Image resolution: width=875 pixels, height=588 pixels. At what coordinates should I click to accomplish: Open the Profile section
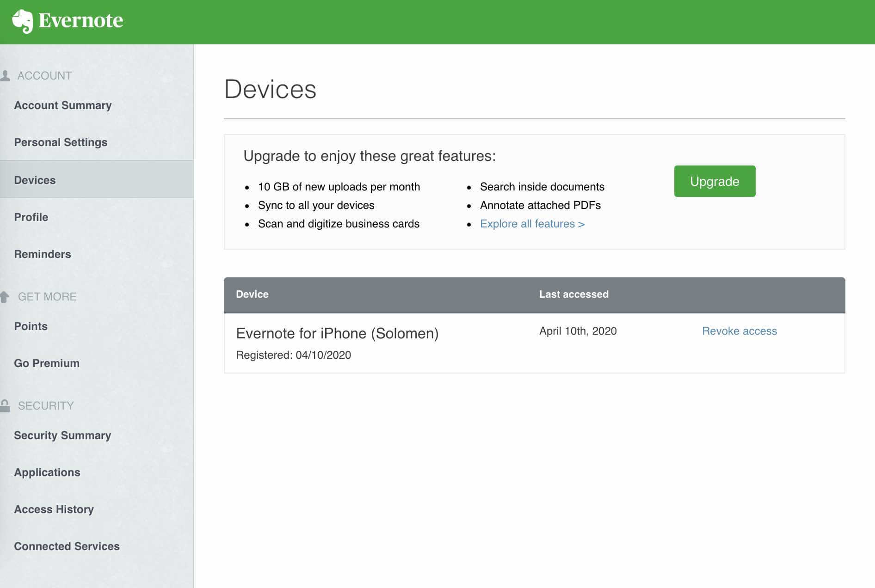(31, 217)
